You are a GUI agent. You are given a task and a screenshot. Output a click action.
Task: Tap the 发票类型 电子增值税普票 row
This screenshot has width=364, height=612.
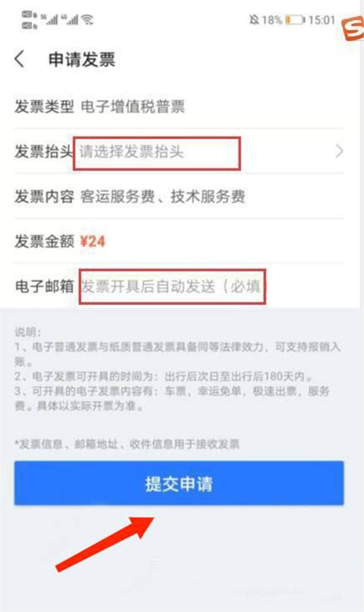[179, 107]
